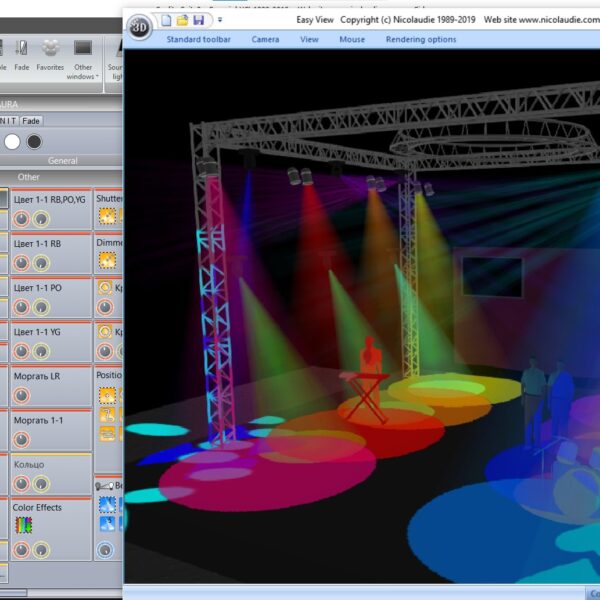Click the Z-shaped Position movement icon
This screenshot has width=600, height=600.
108,415
